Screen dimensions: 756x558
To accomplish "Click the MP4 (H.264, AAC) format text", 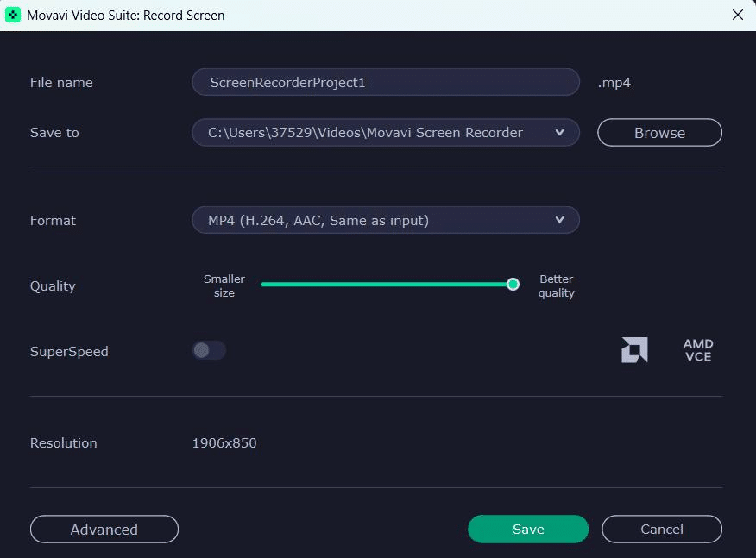I will [318, 221].
